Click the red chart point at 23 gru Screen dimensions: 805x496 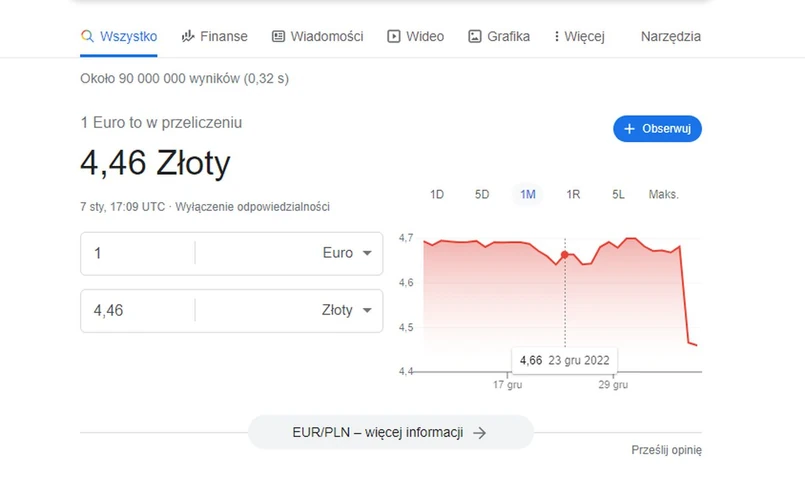pos(565,255)
